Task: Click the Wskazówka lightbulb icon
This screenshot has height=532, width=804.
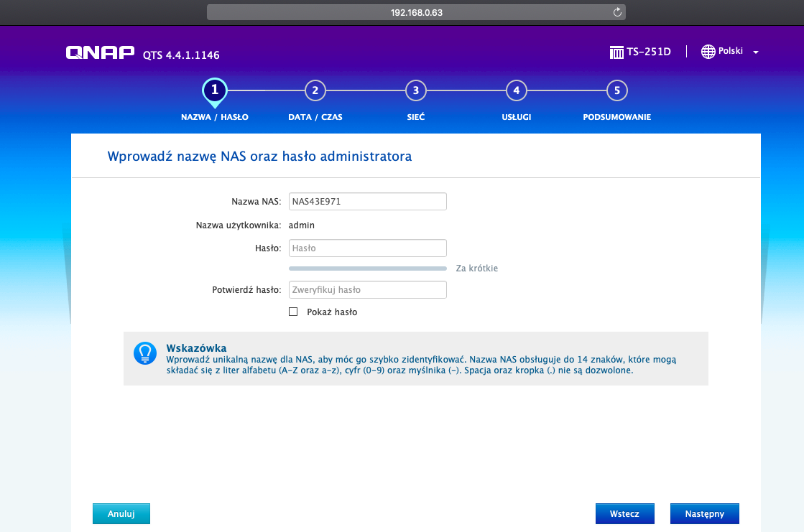Action: pos(145,353)
